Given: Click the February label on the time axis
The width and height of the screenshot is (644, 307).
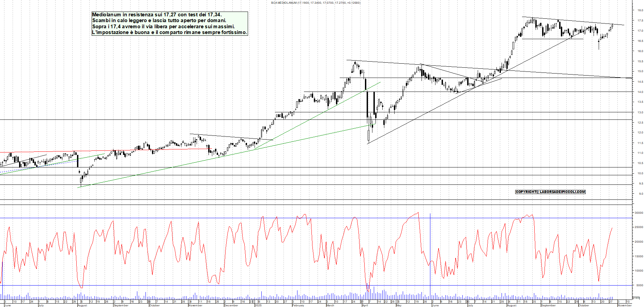Looking at the screenshot, I should click(298, 305).
